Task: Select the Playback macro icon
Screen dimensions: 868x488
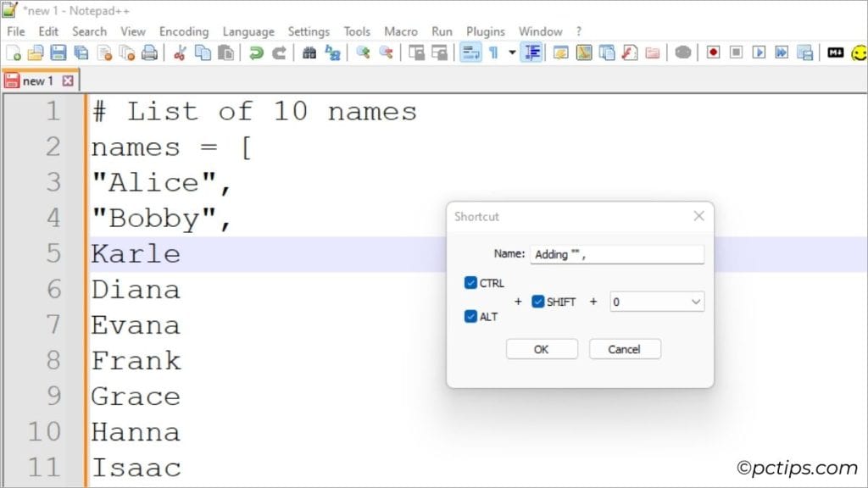Action: 759,52
